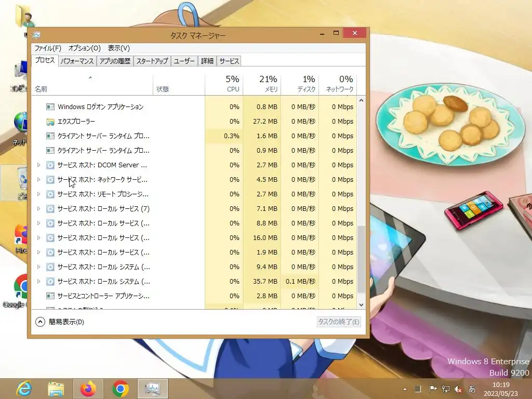Viewport: 532px width, 399px height.
Task: Click the タスクの終了(E) button
Action: (x=339, y=322)
